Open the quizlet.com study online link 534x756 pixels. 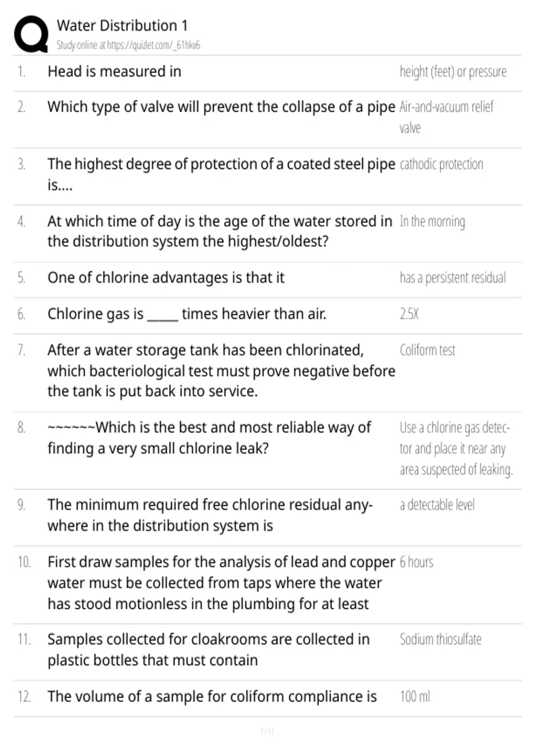128,45
